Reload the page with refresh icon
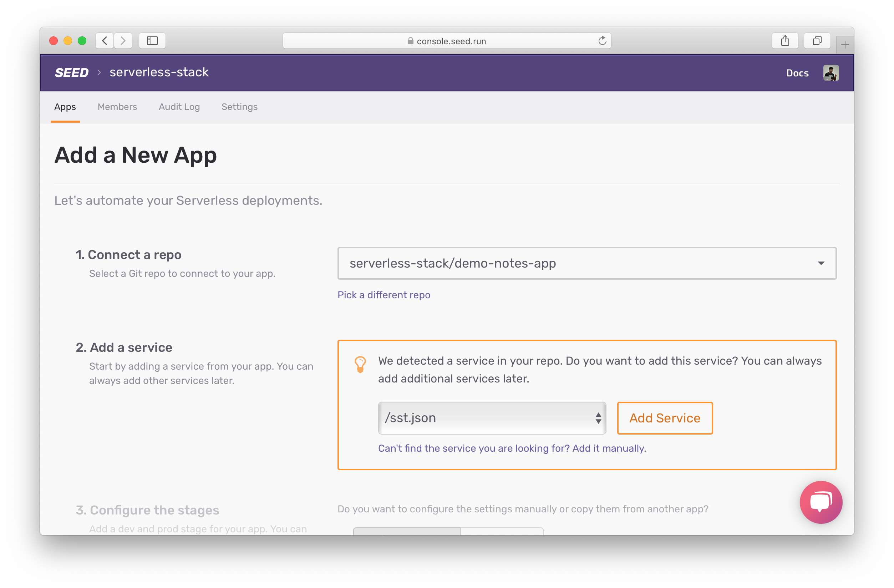 602,41
